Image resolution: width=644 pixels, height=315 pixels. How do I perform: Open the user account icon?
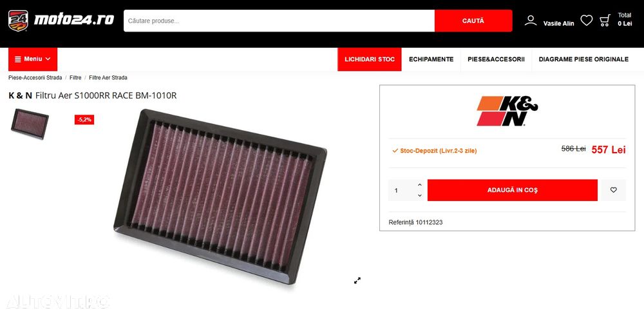[531, 21]
